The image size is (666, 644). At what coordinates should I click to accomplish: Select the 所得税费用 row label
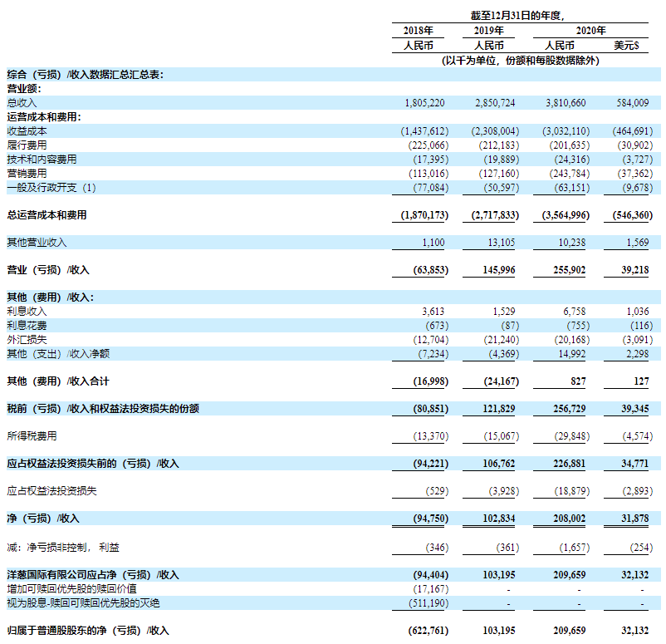click(32, 436)
